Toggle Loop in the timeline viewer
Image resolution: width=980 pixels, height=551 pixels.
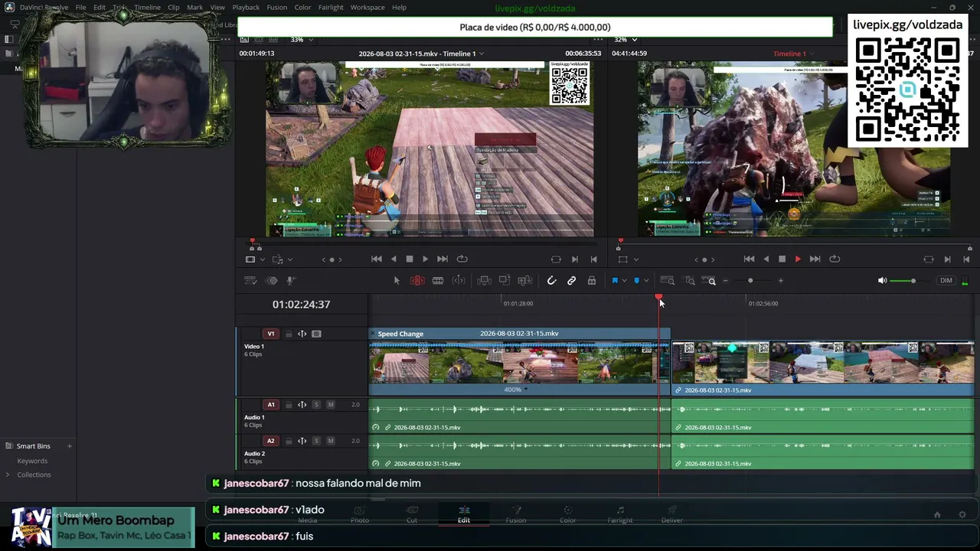[x=835, y=259]
